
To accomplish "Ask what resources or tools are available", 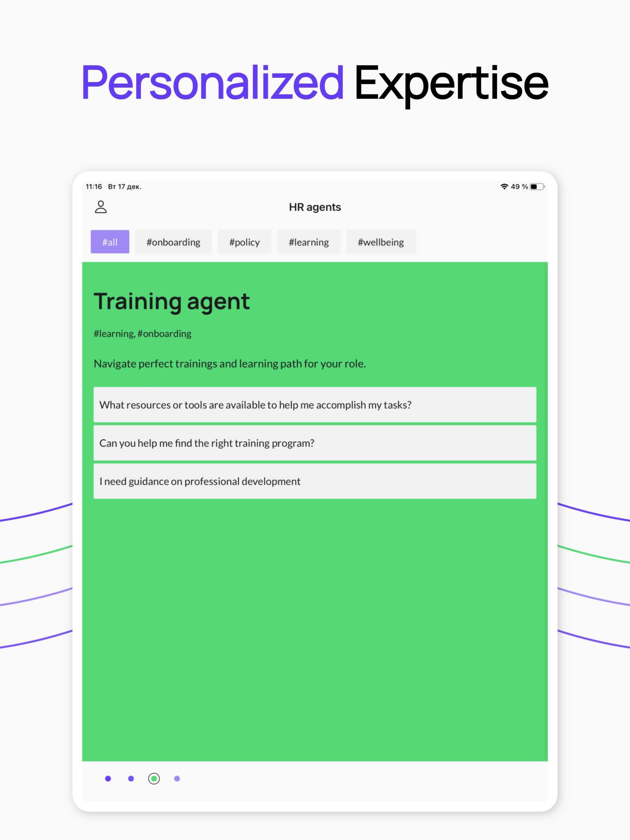I will click(x=315, y=404).
